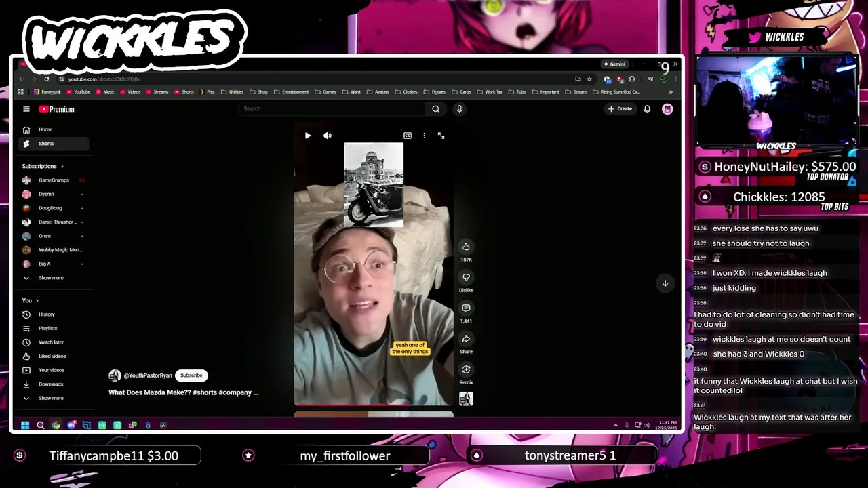Click the search magnifier button
Screen dimensions: 868x488
435,109
